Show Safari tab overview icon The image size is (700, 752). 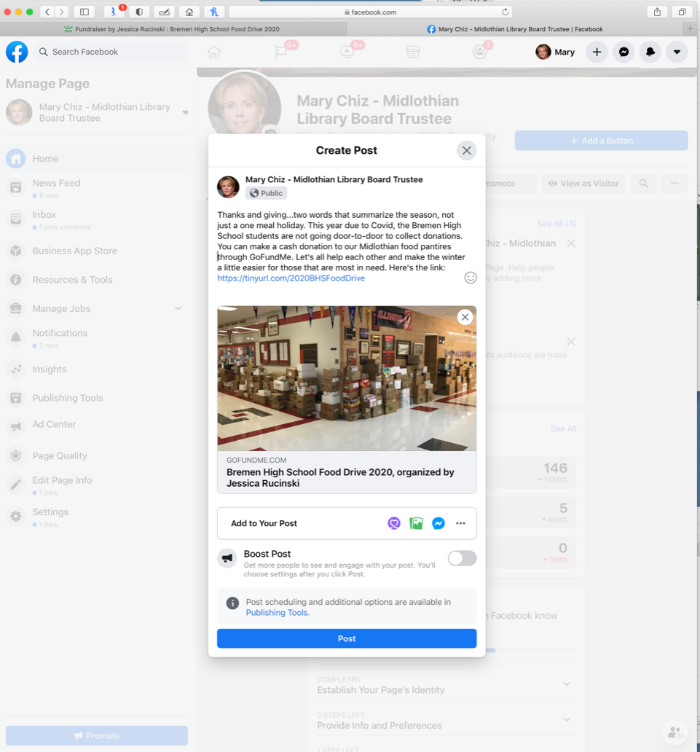click(682, 12)
